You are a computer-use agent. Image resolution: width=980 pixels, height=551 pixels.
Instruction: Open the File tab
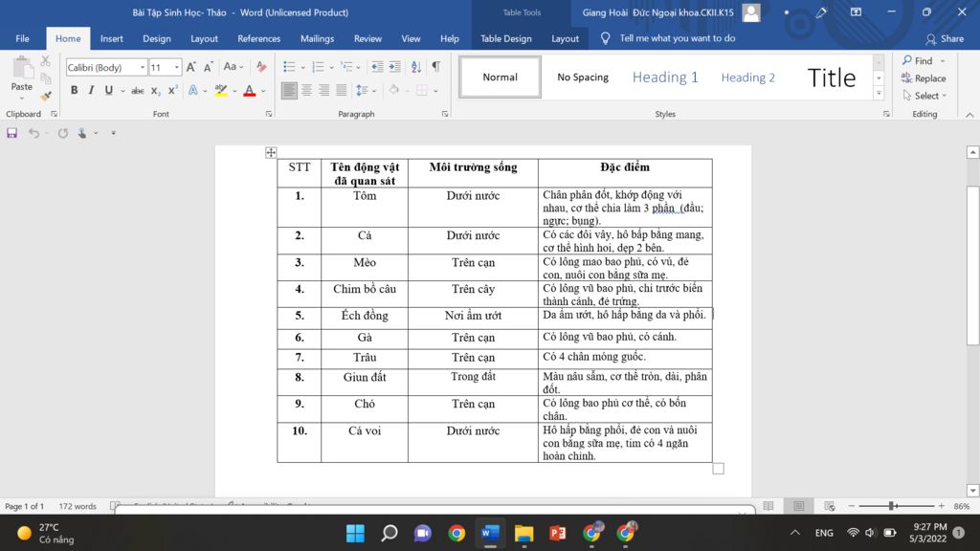pyautogui.click(x=23, y=38)
